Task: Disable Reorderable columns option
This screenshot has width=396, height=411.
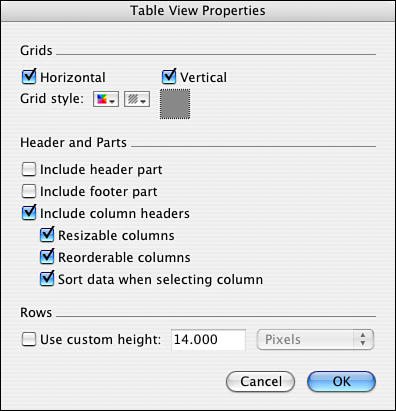Action: (47, 257)
